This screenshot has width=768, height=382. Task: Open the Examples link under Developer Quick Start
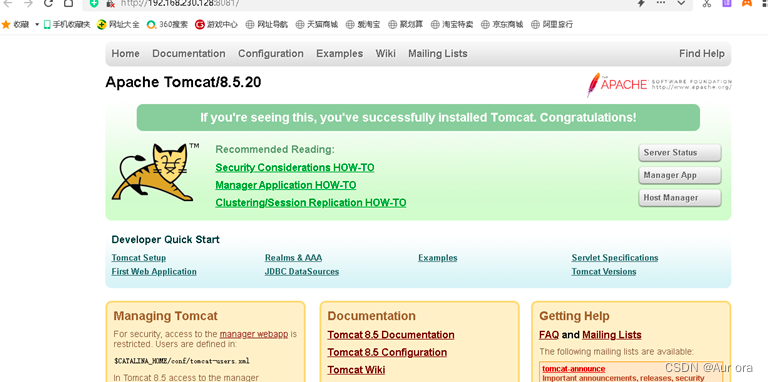437,258
